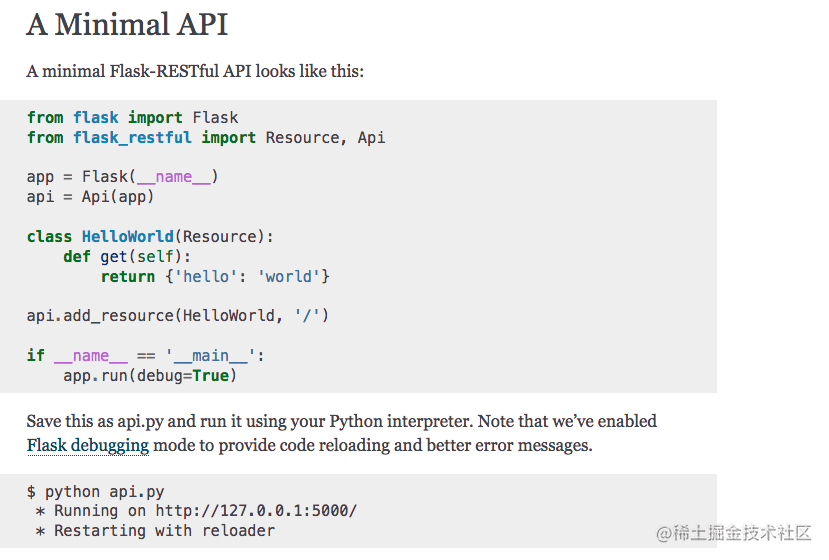Image resolution: width=829 pixels, height=560 pixels.
Task: Click the 'api.add_resource(HelloWorld, '/')' line
Action: click(x=178, y=316)
